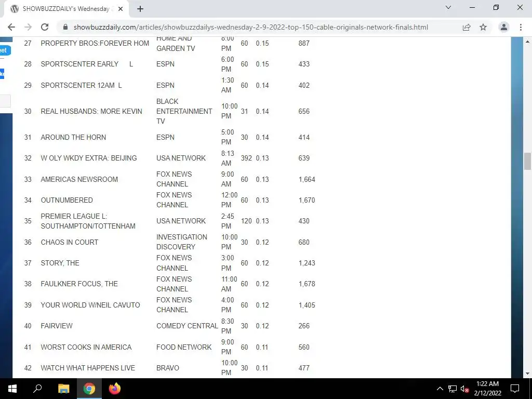
Task: Launch Firefox from the taskbar
Action: point(115,389)
